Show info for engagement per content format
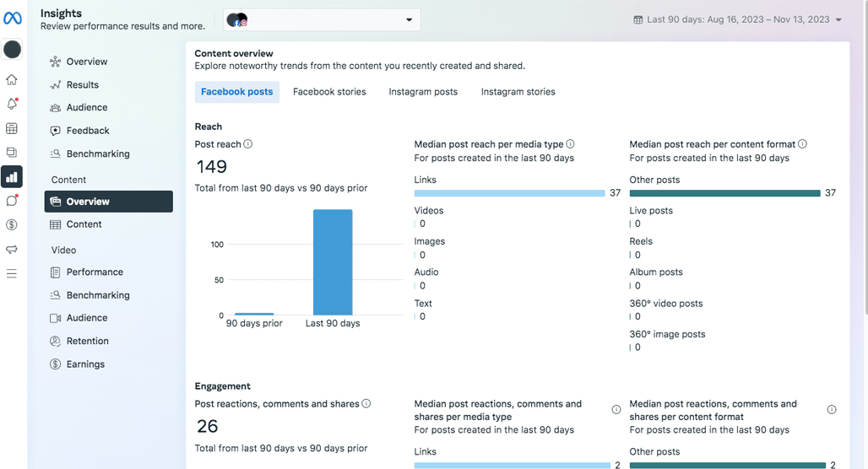 click(x=832, y=409)
